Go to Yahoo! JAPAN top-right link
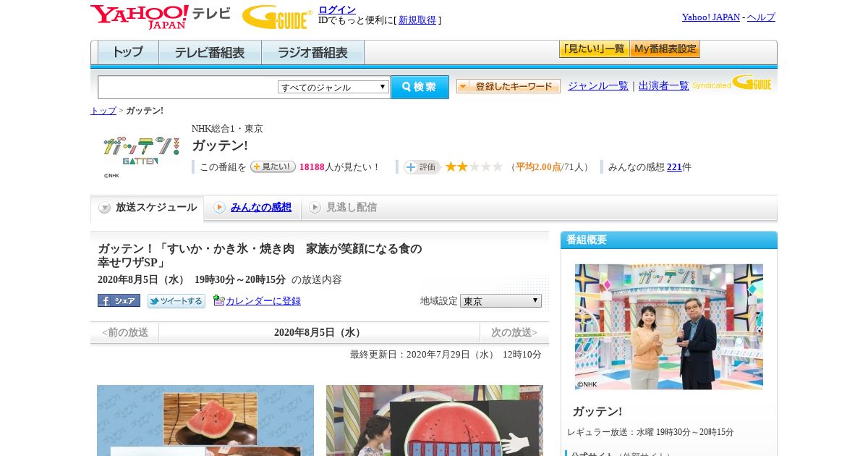 click(x=711, y=17)
